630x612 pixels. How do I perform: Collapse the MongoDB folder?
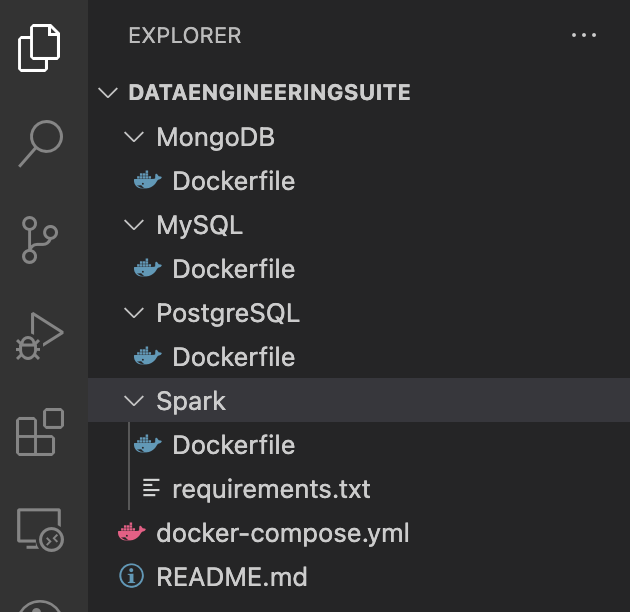tap(133, 137)
